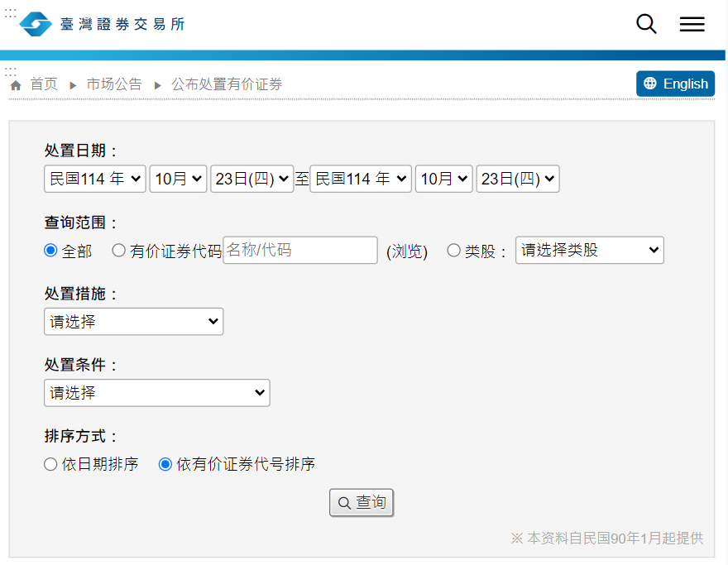The height and width of the screenshot is (565, 728).
Task: Expand the end date day dropdown
Action: click(517, 179)
